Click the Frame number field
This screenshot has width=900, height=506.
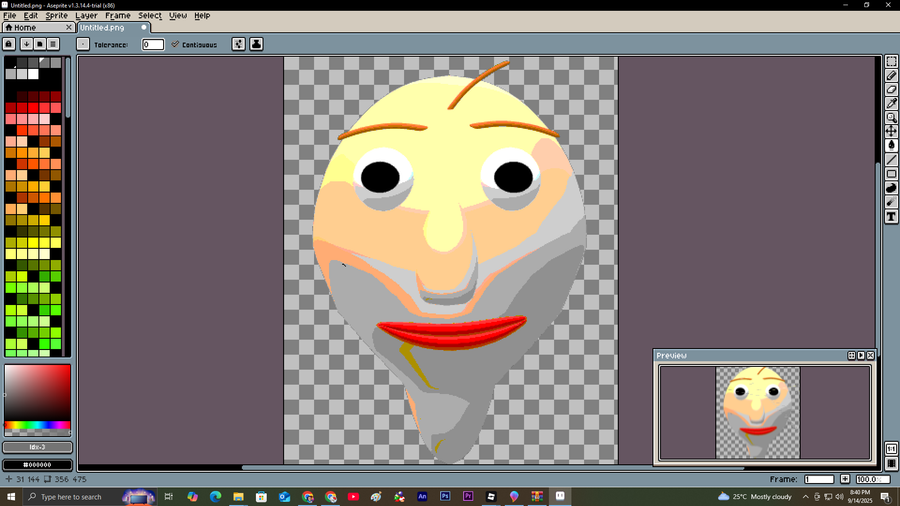click(x=819, y=479)
